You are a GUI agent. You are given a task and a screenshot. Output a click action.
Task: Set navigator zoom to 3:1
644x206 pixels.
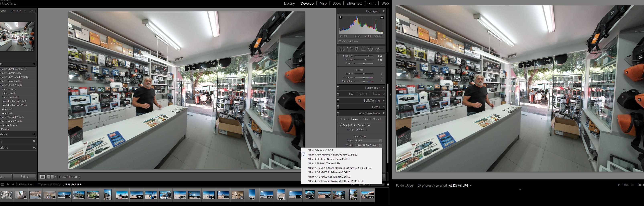pos(31,11)
